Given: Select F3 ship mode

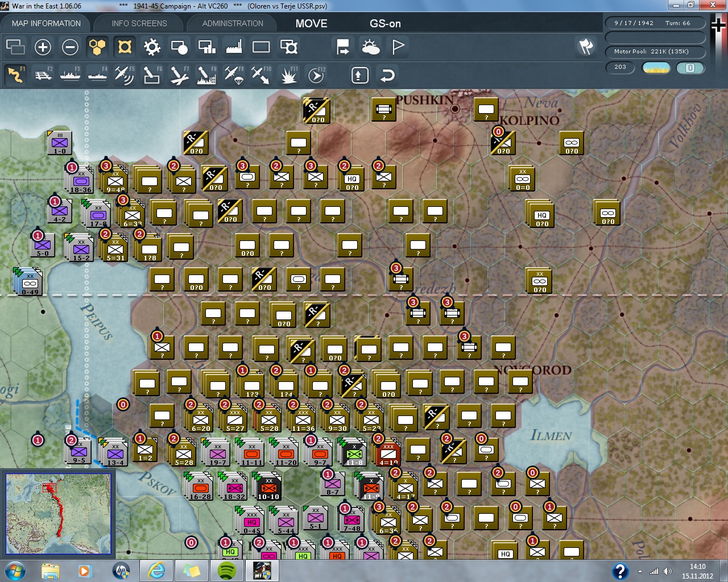Looking at the screenshot, I should coord(71,75).
